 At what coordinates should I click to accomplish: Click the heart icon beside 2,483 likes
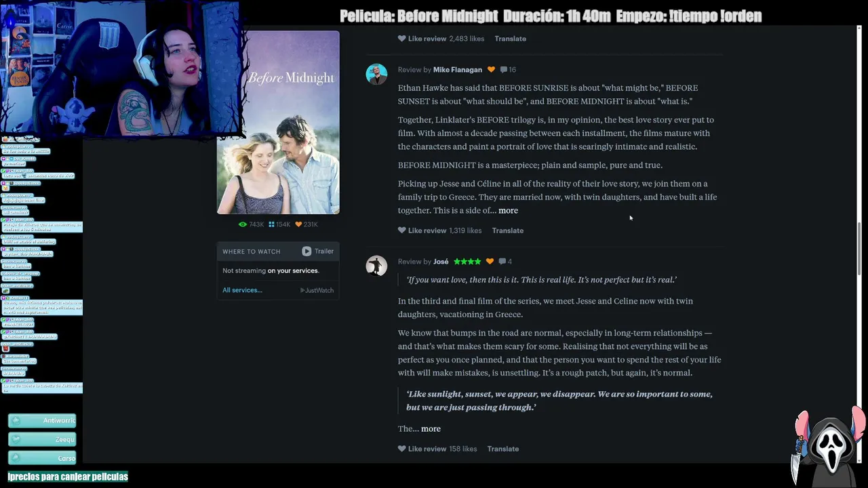(401, 39)
